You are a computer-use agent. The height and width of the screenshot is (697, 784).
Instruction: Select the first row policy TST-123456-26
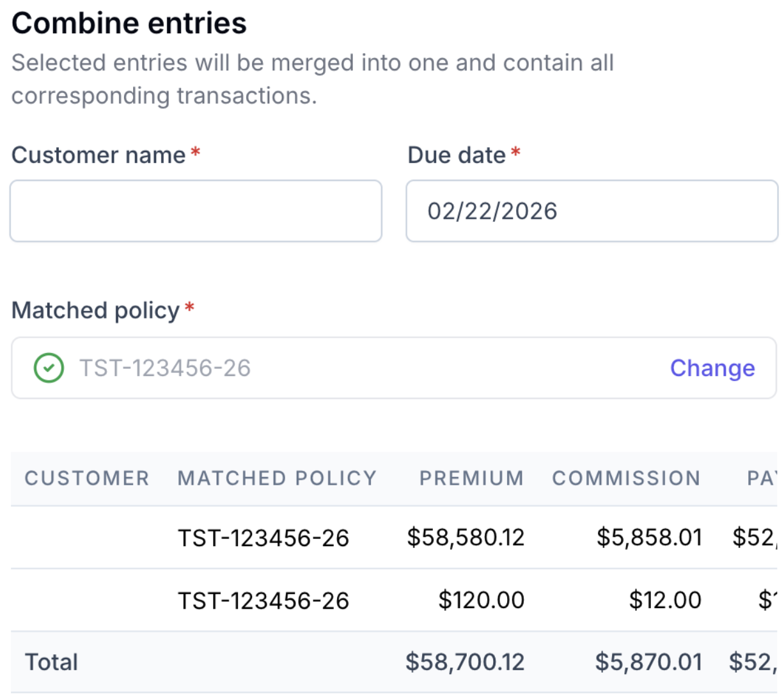pos(263,538)
